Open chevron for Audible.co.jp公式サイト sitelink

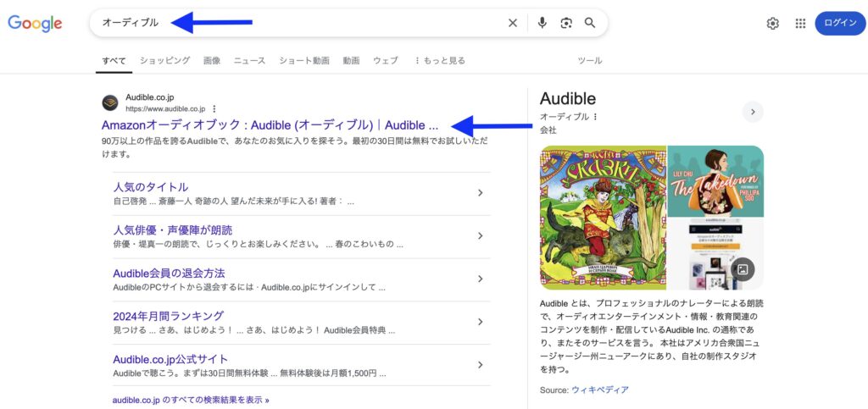point(480,365)
